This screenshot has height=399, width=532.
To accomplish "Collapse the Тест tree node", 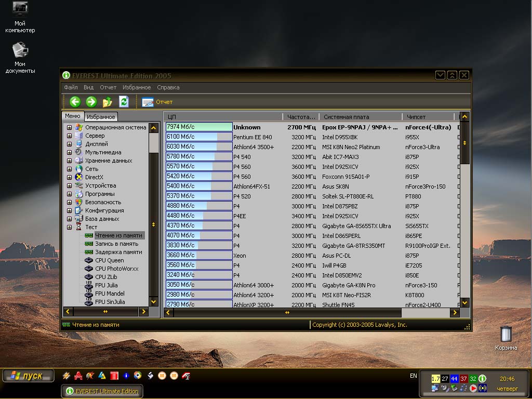I will coord(69,228).
